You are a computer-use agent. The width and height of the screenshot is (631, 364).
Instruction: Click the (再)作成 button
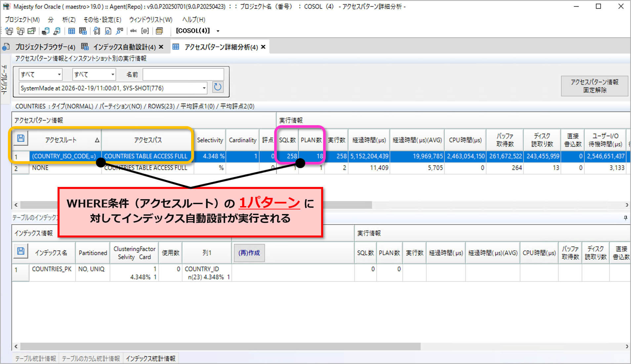pos(249,253)
